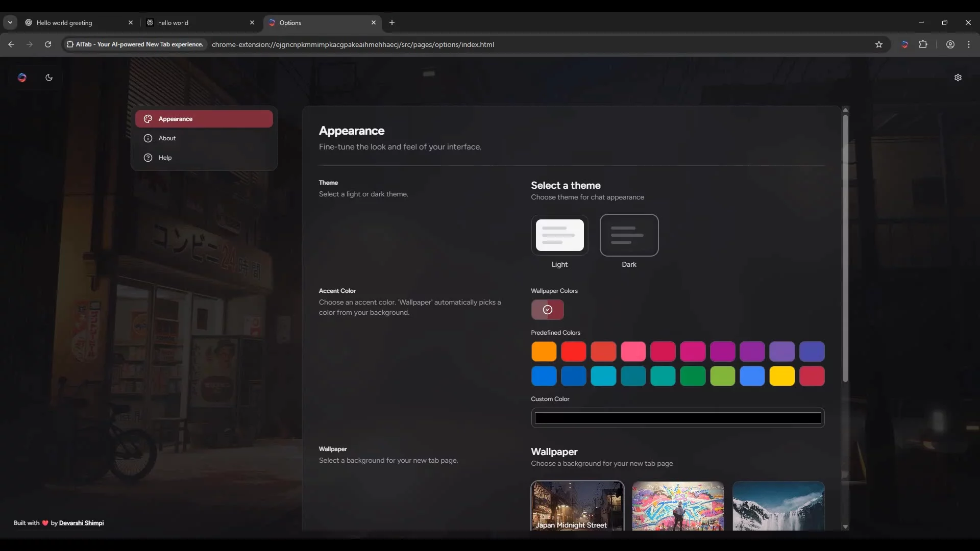The width and height of the screenshot is (980, 551).
Task: Reload the page
Action: point(48,44)
